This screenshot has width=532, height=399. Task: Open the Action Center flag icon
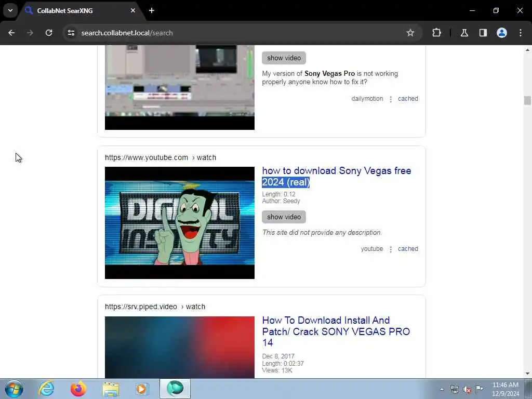pyautogui.click(x=479, y=389)
